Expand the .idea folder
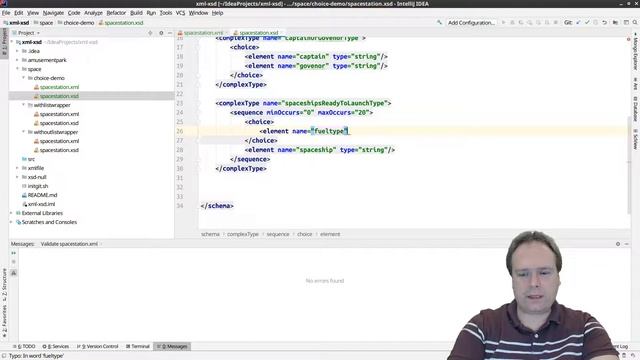640x360 pixels. pos(18,51)
